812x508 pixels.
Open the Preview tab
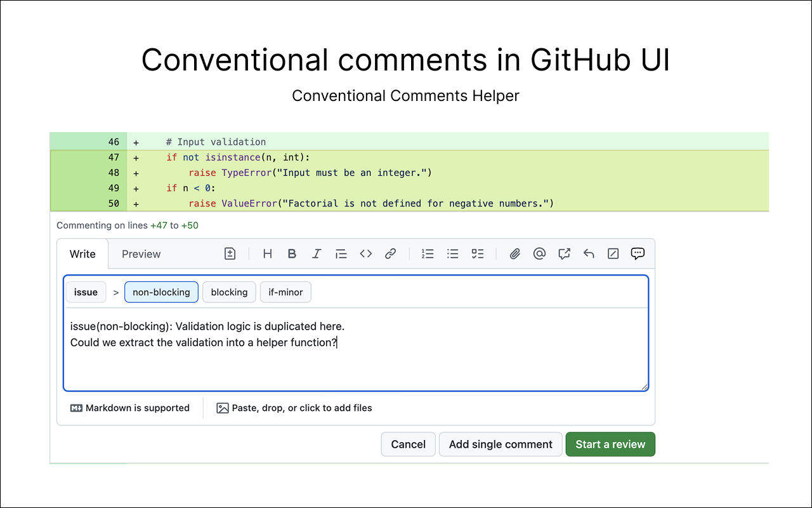click(x=141, y=254)
